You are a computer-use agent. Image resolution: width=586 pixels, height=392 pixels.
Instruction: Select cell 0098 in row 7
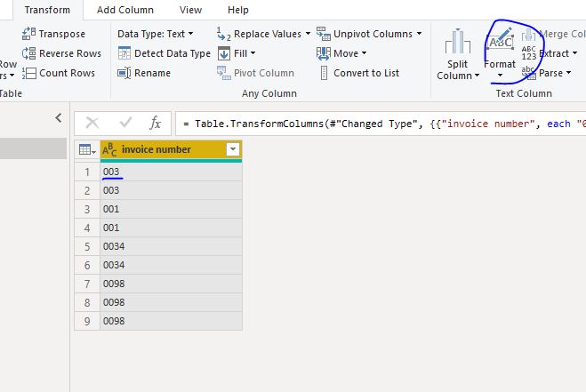pyautogui.click(x=171, y=284)
